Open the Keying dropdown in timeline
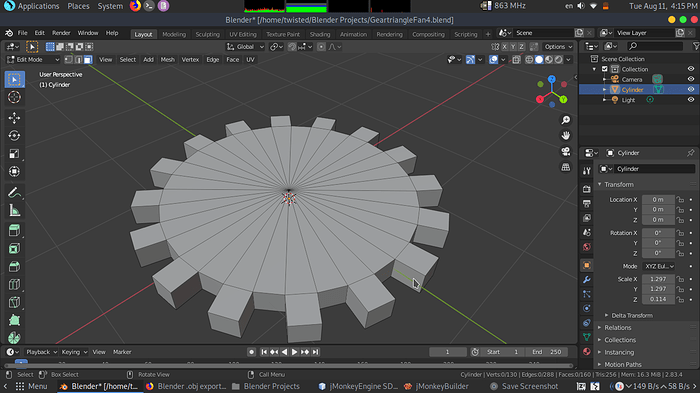700x393 pixels. [x=74, y=352]
